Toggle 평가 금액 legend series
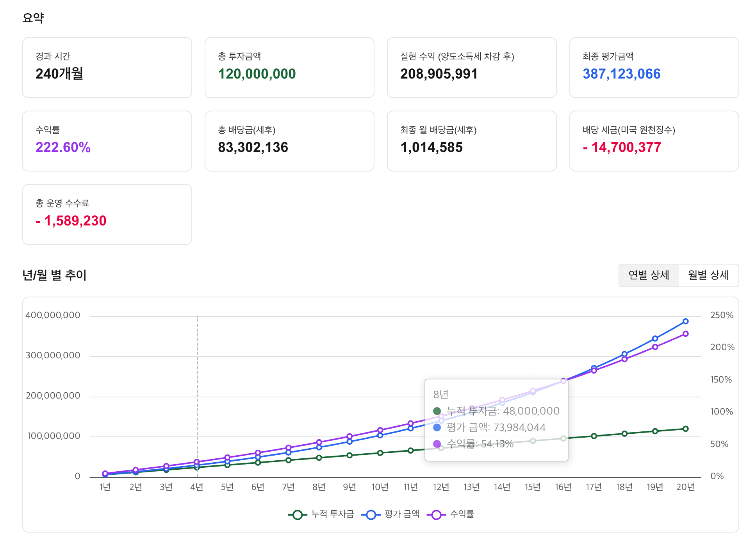Viewport: 756px width, 540px height. pyautogui.click(x=402, y=514)
